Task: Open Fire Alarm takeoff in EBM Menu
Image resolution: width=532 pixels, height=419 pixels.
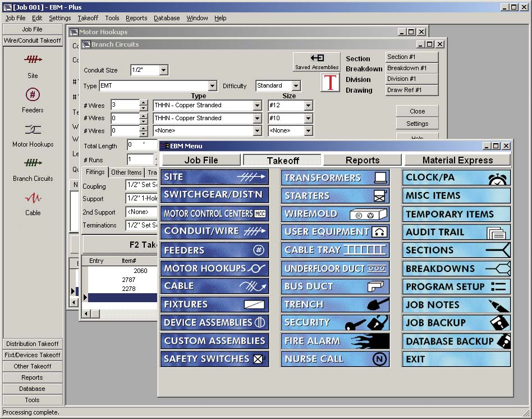Action: 335,341
